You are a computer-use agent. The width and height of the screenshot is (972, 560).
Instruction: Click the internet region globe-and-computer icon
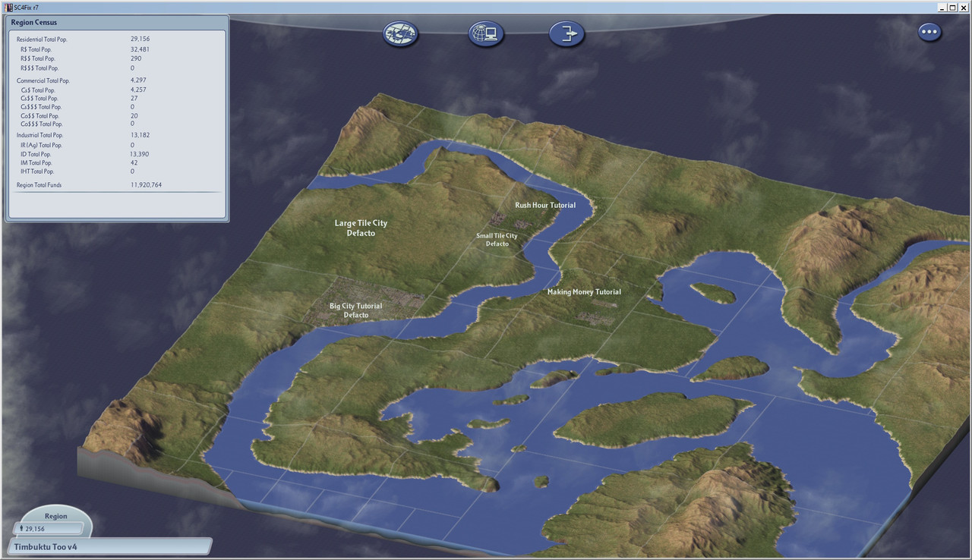tap(486, 33)
